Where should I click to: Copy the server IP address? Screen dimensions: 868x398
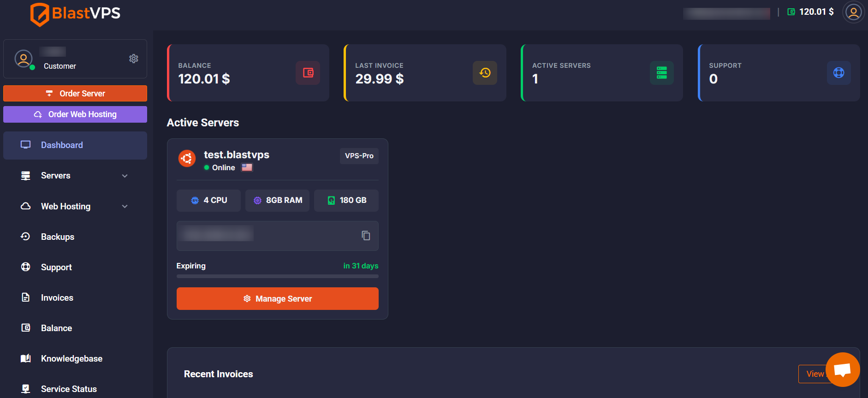[366, 236]
